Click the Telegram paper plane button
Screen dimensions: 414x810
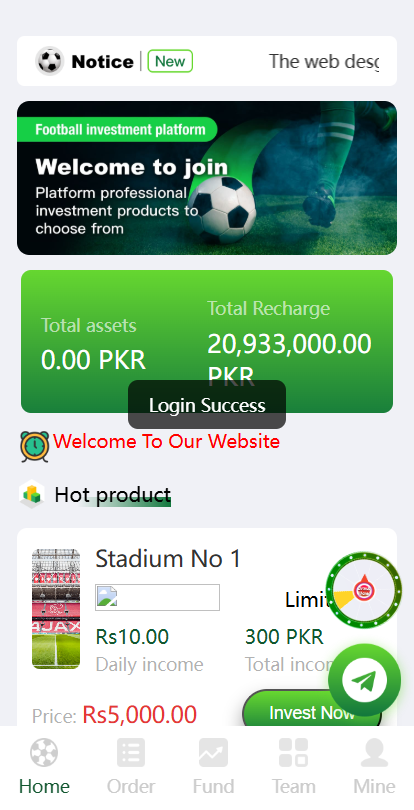tap(364, 681)
